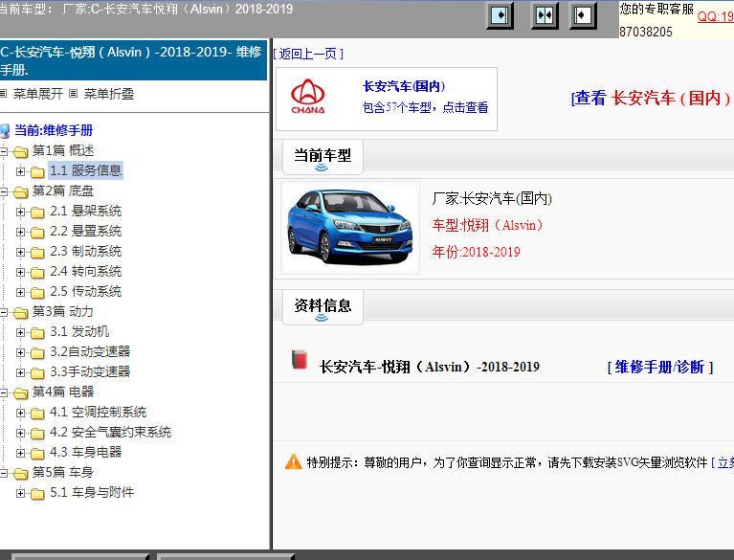Click 菜单折叠 text to collapse menu
This screenshot has height=560, width=734.
[109, 94]
